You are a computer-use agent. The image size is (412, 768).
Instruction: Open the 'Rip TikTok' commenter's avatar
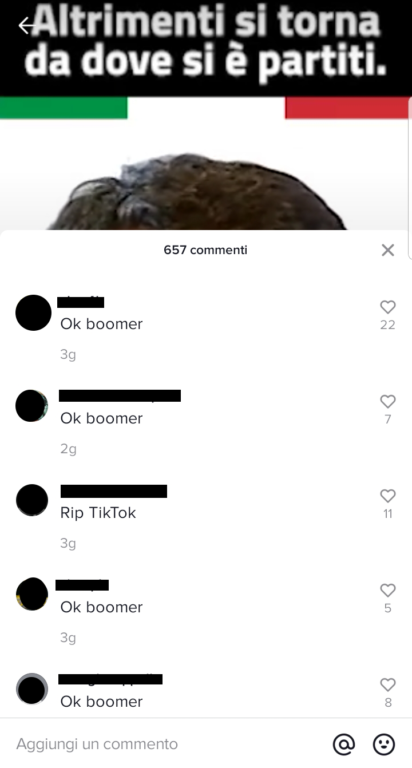coord(32,500)
